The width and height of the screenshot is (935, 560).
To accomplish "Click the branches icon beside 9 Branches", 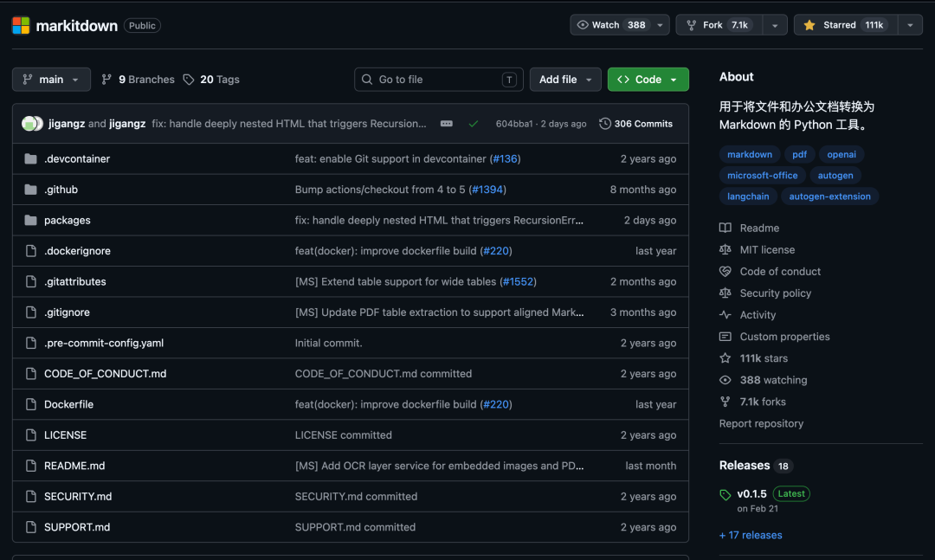I will [106, 80].
